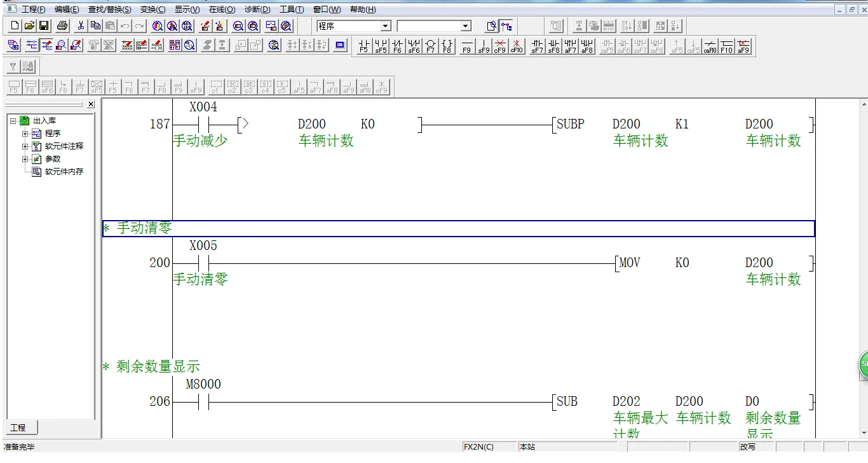Delete drawn line with aF9 tool

[743, 46]
